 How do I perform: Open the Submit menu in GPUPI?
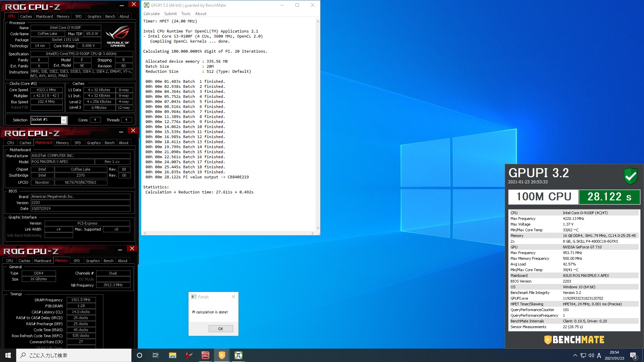point(170,14)
